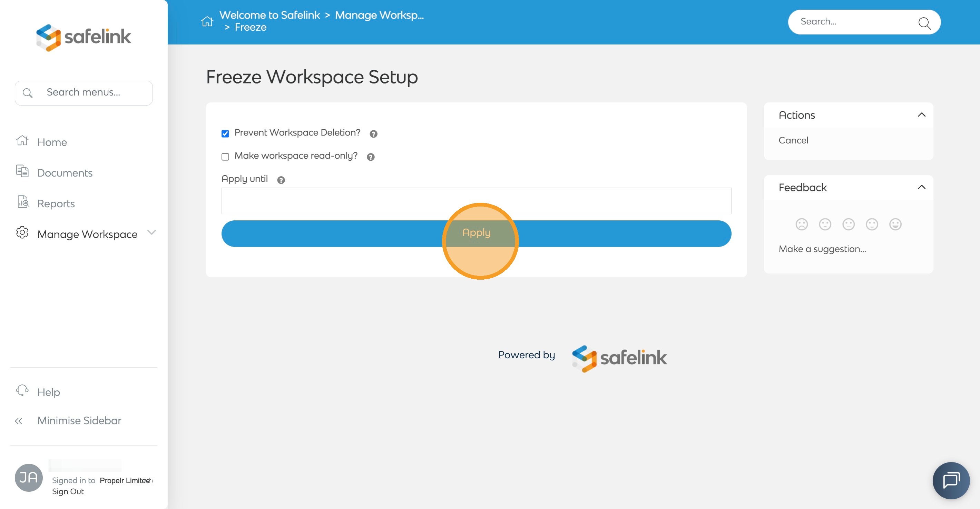Click help icon beside Make workspace read-only
980x509 pixels.
click(x=371, y=157)
